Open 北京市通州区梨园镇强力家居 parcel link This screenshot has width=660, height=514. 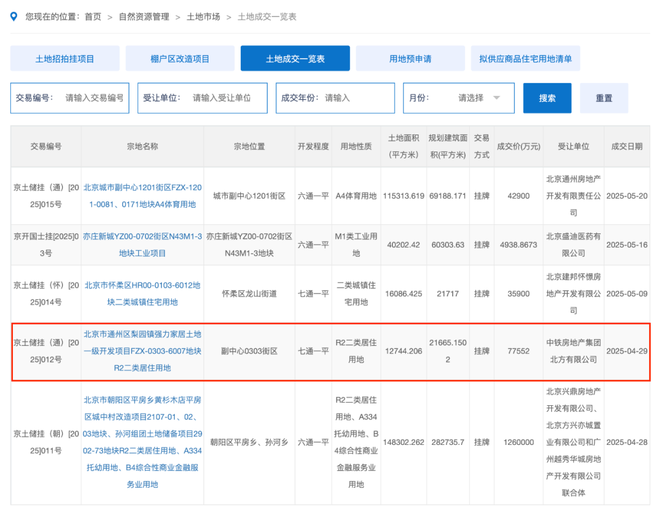[x=142, y=351]
